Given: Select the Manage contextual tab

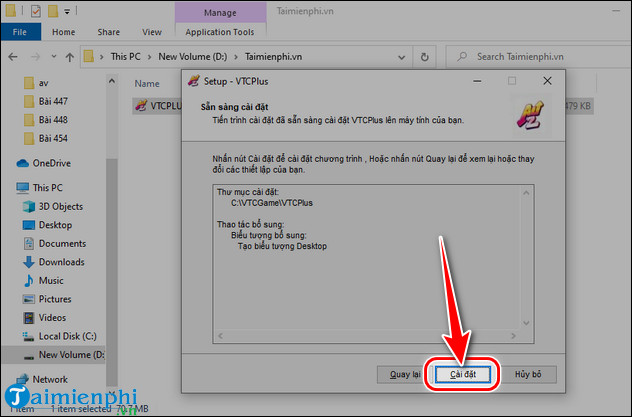Looking at the screenshot, I should click(x=220, y=12).
